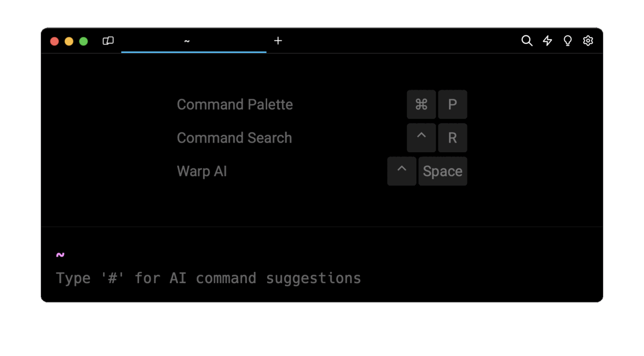Screen dimensions: 644x356
Task: Click the Space keycap for Warp AI
Action: click(443, 171)
